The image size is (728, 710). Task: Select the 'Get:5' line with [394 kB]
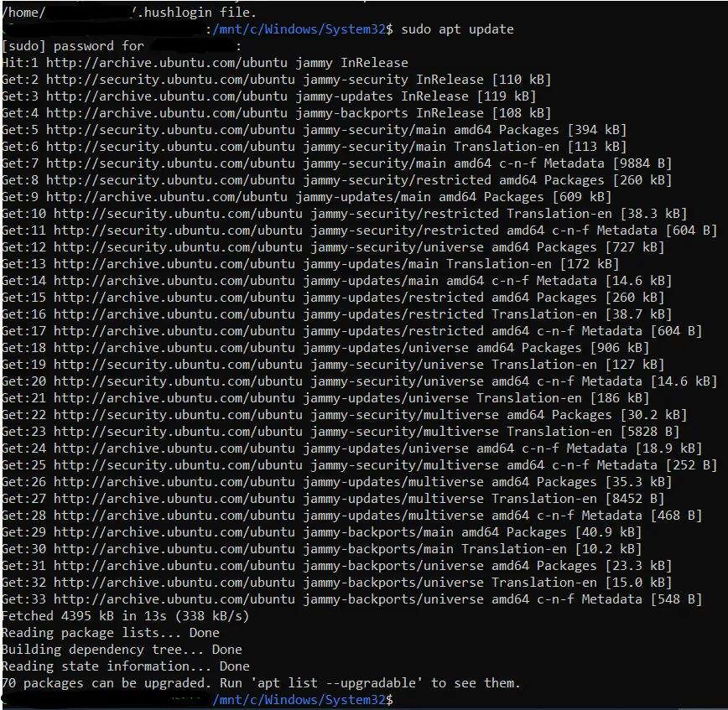pyautogui.click(x=315, y=129)
